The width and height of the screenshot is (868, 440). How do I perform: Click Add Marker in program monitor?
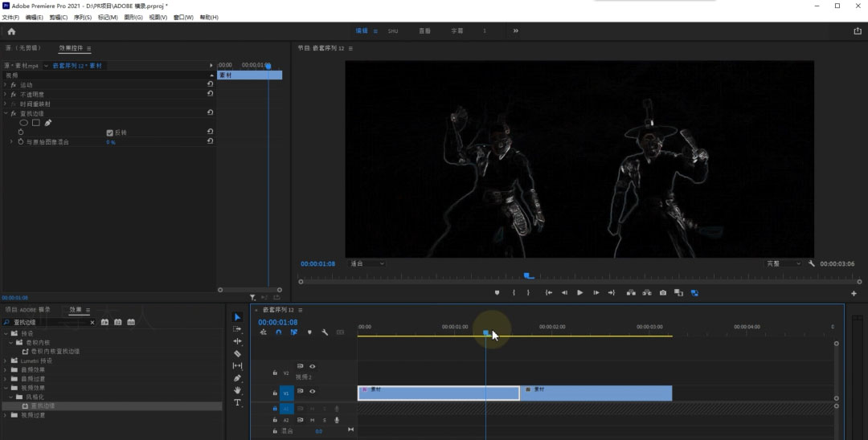497,293
